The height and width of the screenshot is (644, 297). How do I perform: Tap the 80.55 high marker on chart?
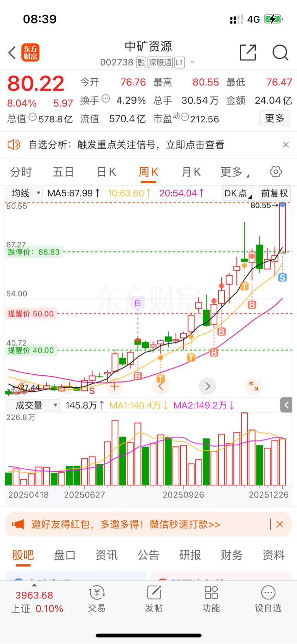tap(264, 206)
